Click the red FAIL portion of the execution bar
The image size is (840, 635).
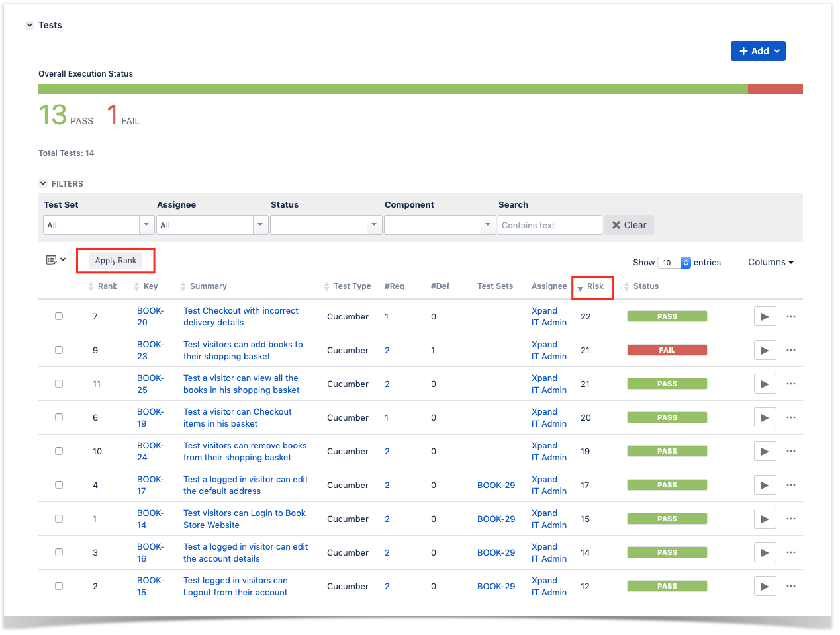click(x=775, y=89)
